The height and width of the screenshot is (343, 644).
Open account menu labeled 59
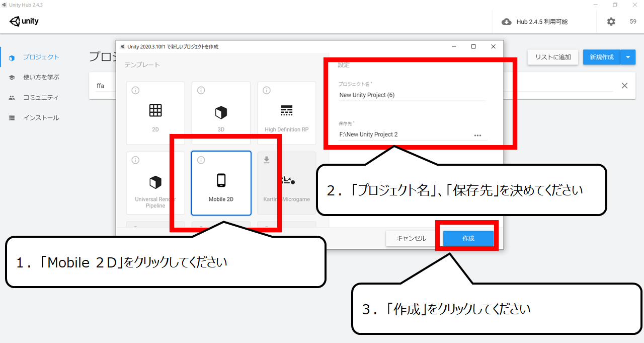[633, 22]
